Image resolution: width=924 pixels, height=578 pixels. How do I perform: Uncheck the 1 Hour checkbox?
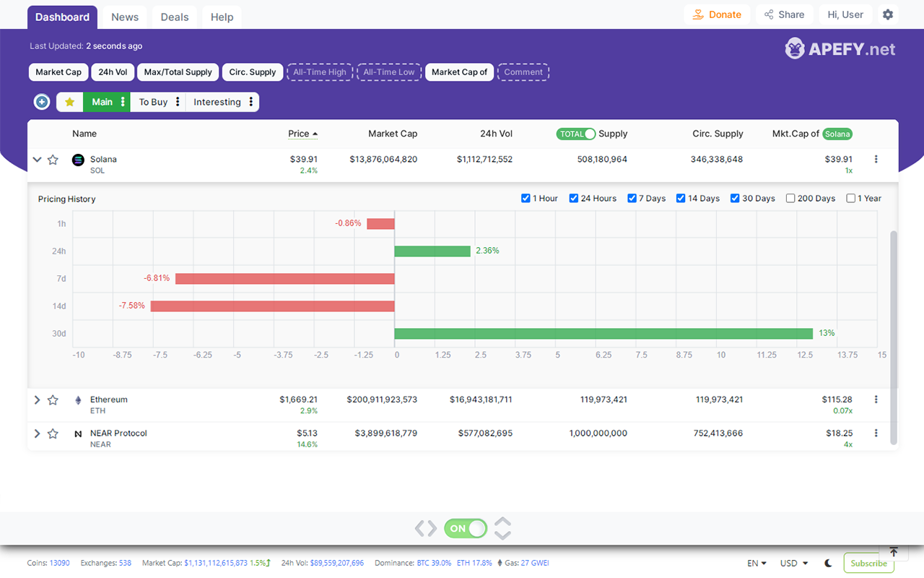point(526,198)
